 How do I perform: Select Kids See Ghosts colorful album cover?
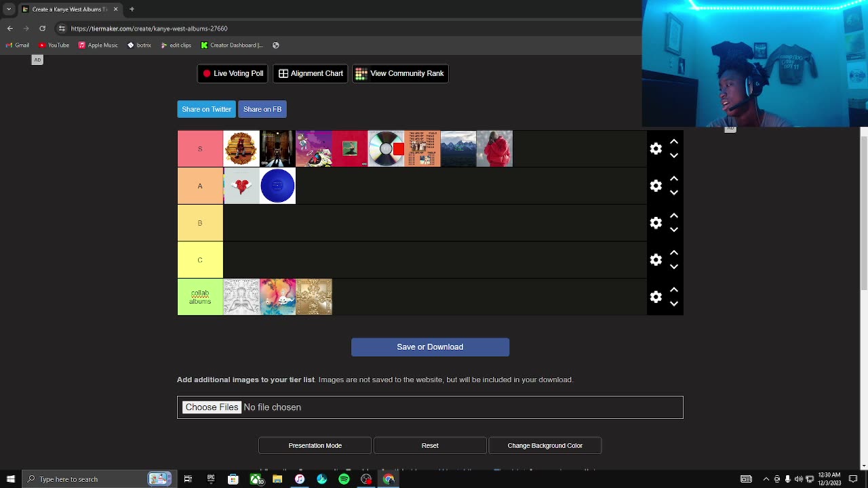click(277, 297)
